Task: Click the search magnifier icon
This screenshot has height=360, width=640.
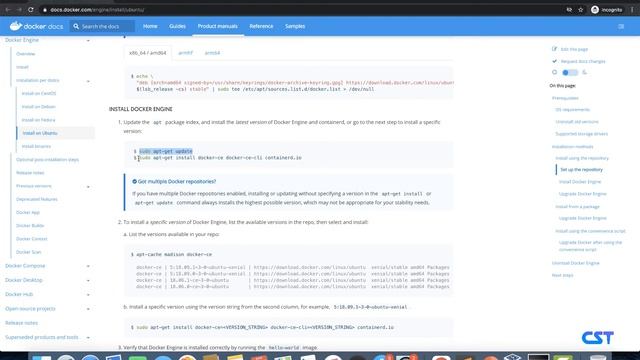Action: pyautogui.click(x=76, y=27)
